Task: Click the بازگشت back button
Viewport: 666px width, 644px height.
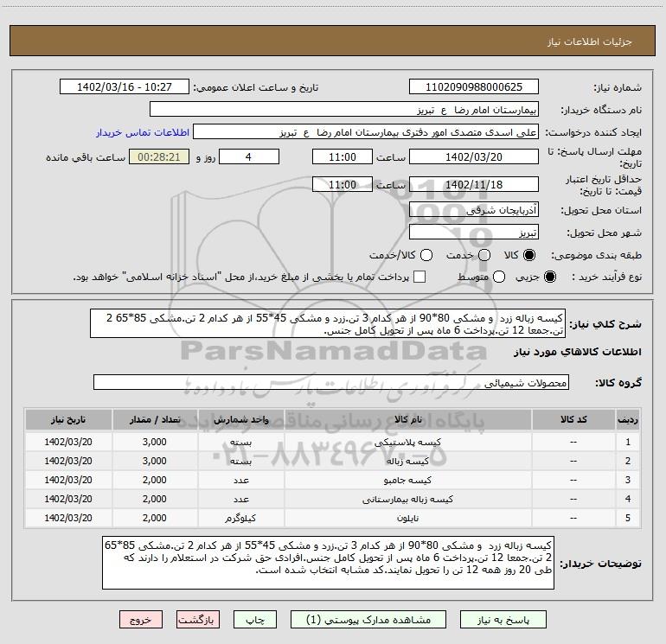Action: [x=198, y=620]
